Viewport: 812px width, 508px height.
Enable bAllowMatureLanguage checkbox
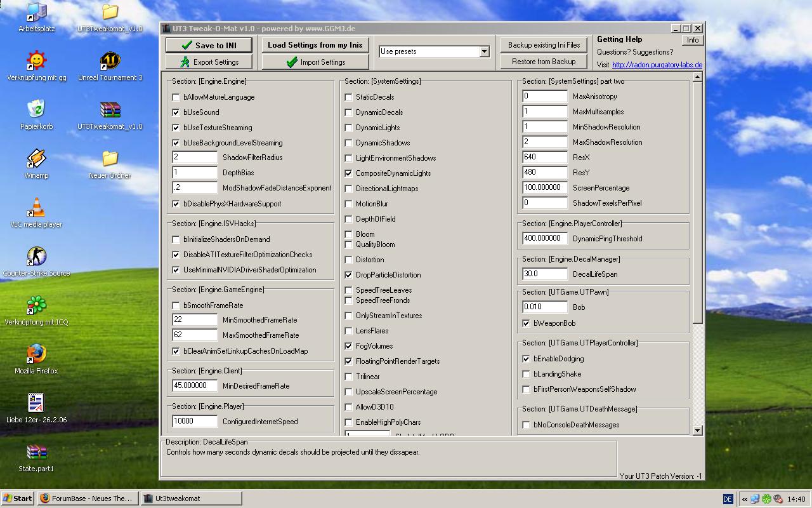click(176, 97)
